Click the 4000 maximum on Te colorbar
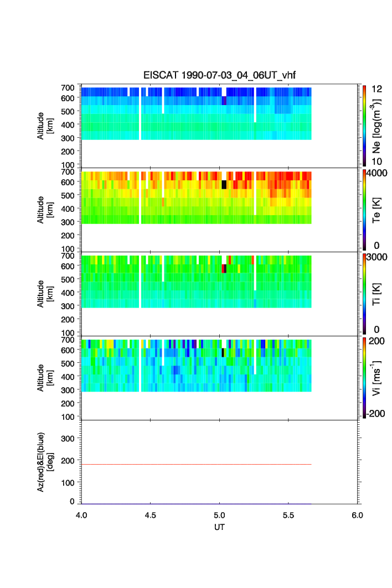Screen dimensions: 392x588 coord(377,173)
